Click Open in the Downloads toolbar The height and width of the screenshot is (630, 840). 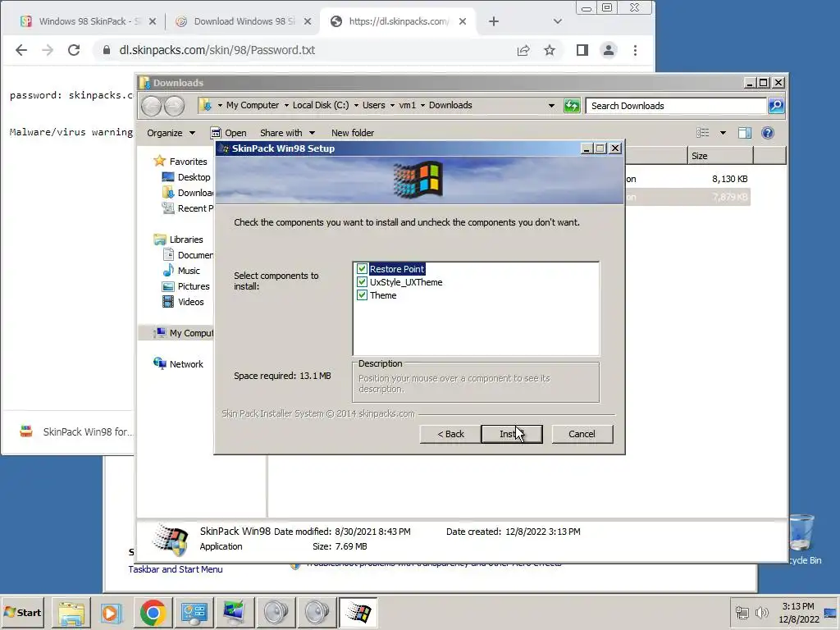[x=229, y=133]
